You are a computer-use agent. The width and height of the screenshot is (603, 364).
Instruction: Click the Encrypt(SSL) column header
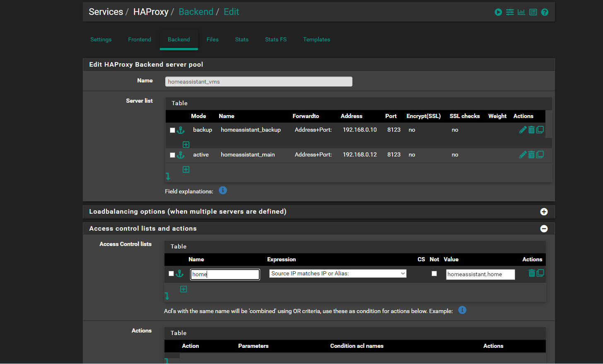(x=424, y=116)
